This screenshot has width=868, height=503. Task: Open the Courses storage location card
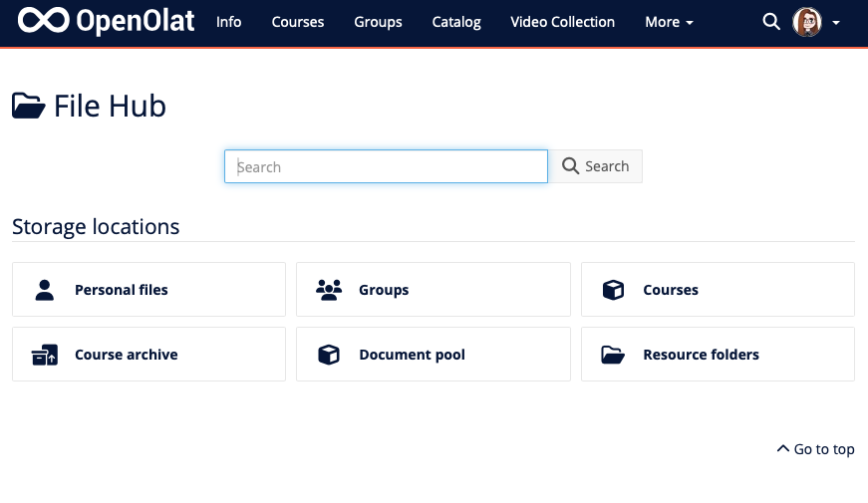pos(718,290)
